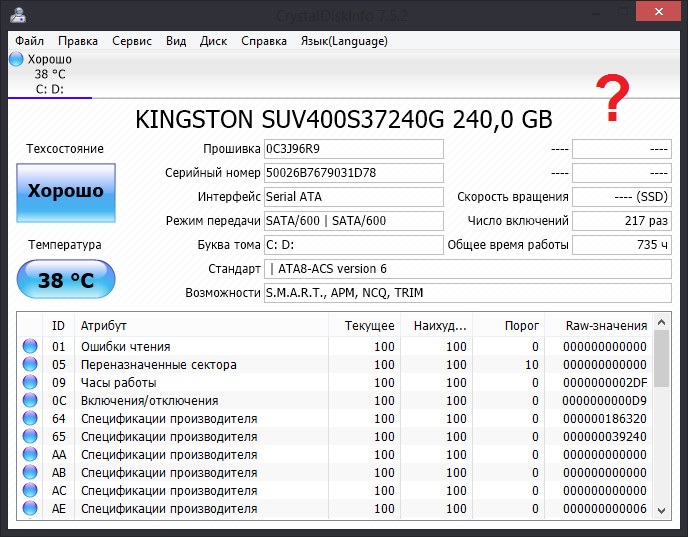
Task: Click the status orb for attribute 05
Action: (30, 364)
